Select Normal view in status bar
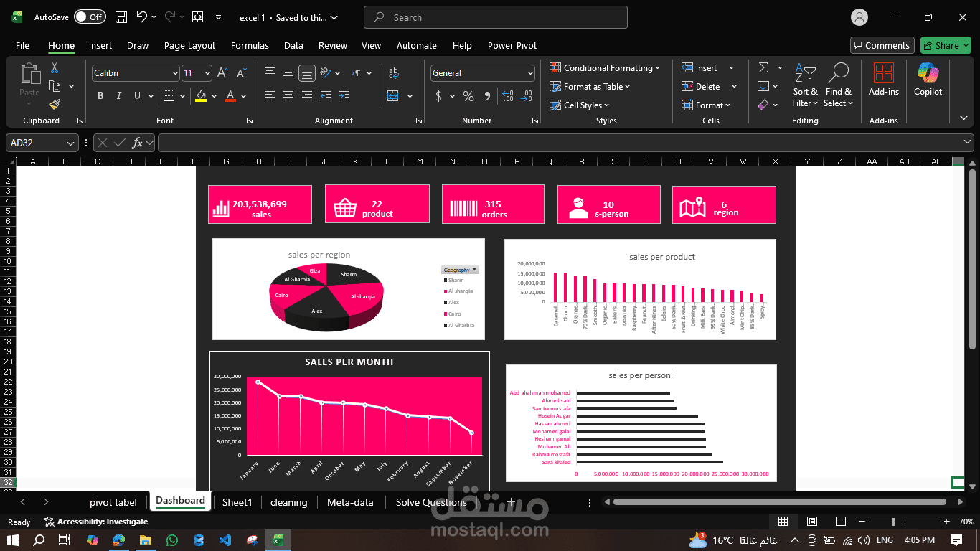The image size is (980, 551). (783, 522)
